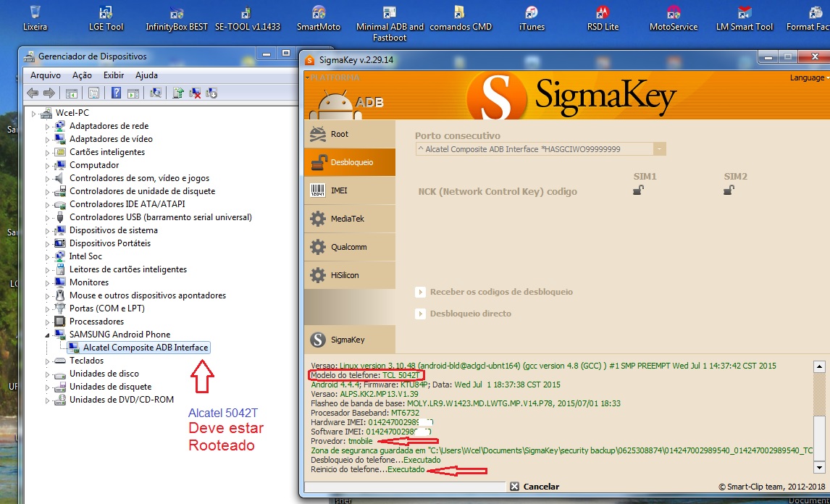The image size is (830, 504).
Task: Open Arquivo menu in Device Manager
Action: click(x=46, y=75)
